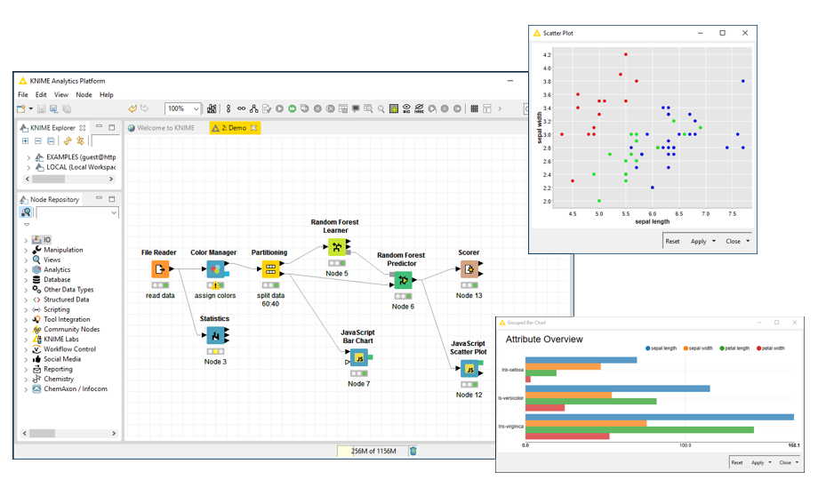Click the Execute selected node play icon
This screenshot has height=504, width=818.
coord(279,108)
